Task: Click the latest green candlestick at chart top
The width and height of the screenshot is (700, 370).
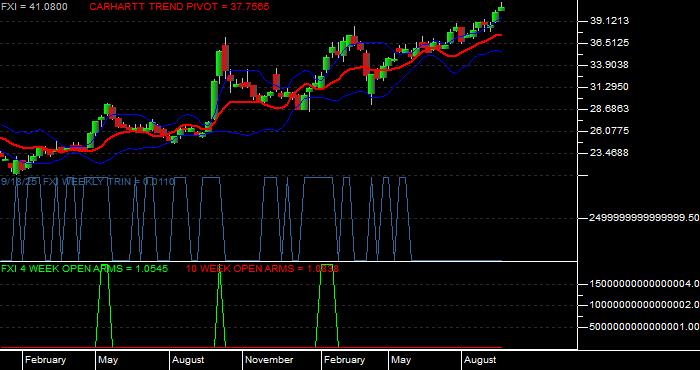Action: 502,8
